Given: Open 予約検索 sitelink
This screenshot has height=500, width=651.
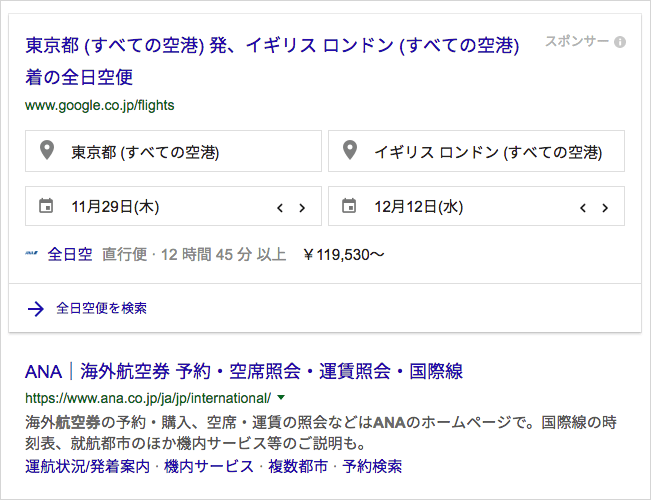Looking at the screenshot, I should point(372,466).
